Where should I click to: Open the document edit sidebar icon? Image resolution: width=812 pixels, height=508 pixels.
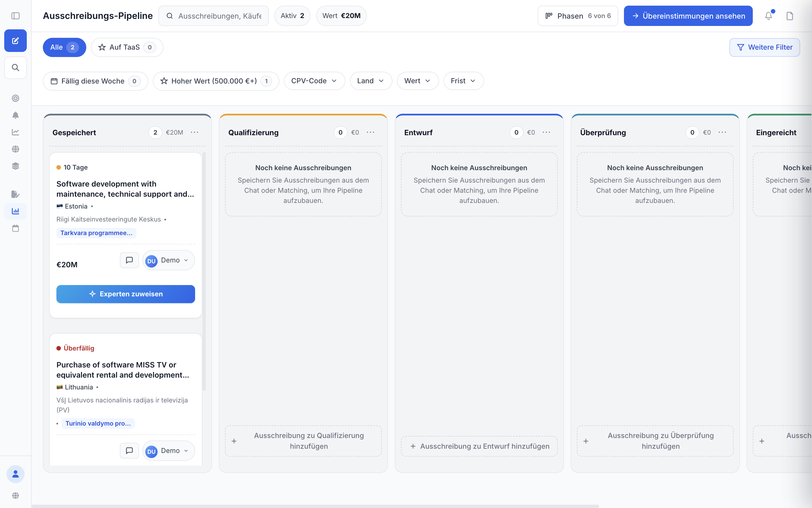point(16,194)
